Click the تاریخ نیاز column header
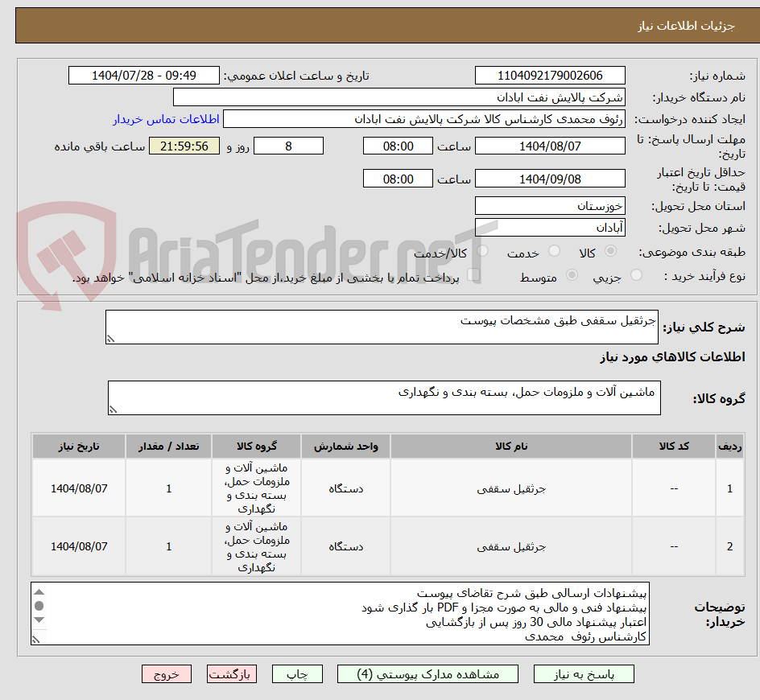This screenshot has width=760, height=700. [79, 447]
